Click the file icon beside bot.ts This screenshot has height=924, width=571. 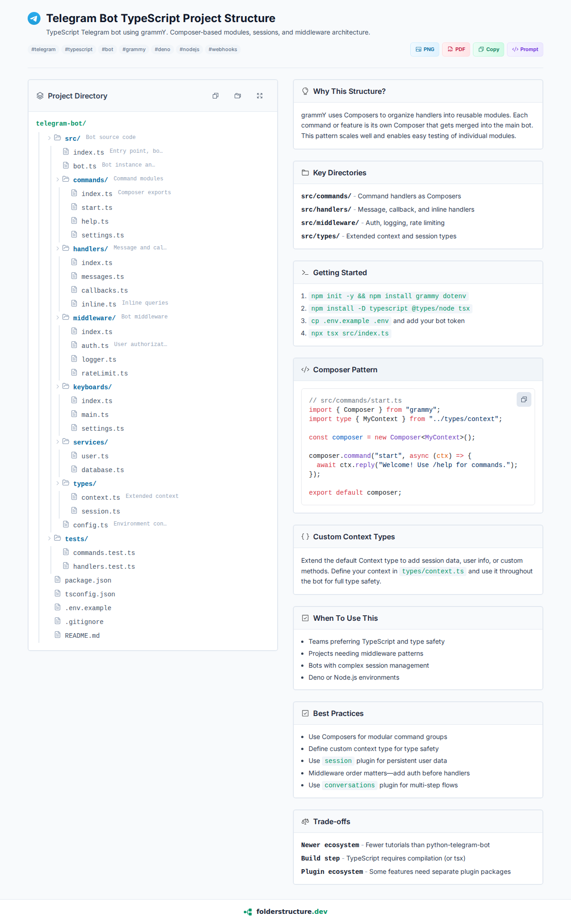[66, 166]
